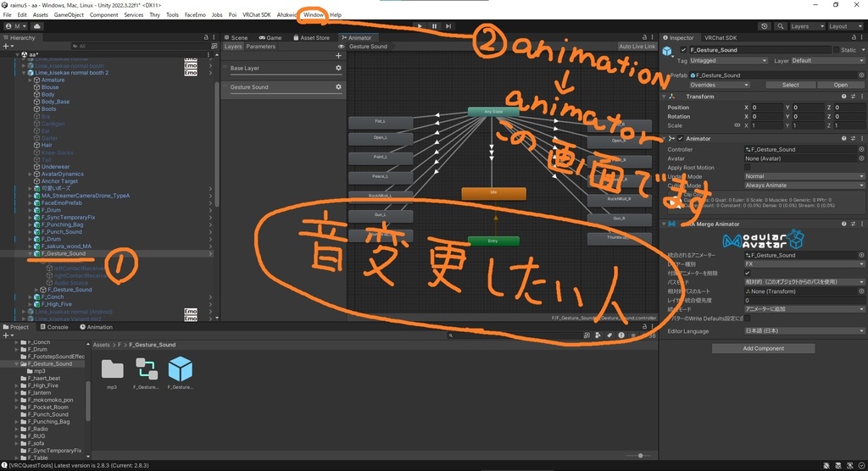Image resolution: width=868 pixels, height=471 pixels.
Task: Open Transform component help icon
Action: 843,97
